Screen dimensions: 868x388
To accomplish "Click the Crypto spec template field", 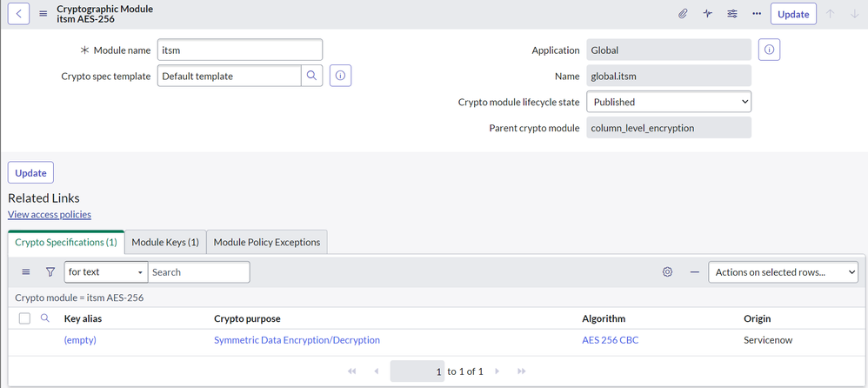I will (x=230, y=76).
